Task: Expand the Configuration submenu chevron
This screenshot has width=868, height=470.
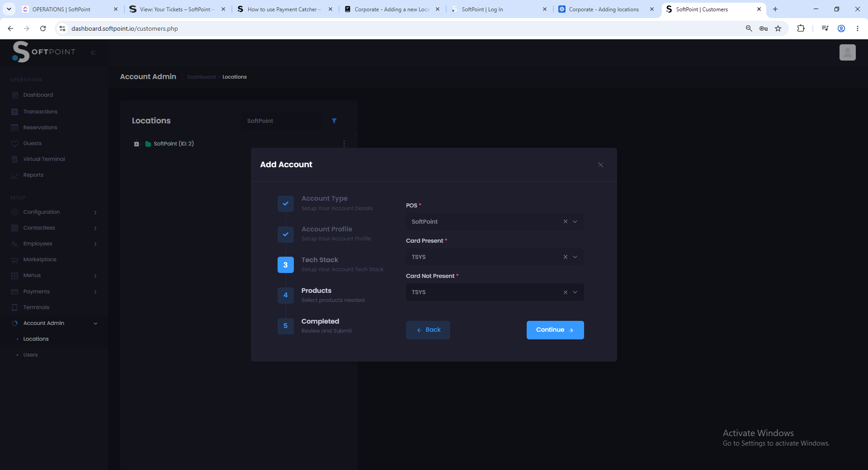Action: point(95,212)
